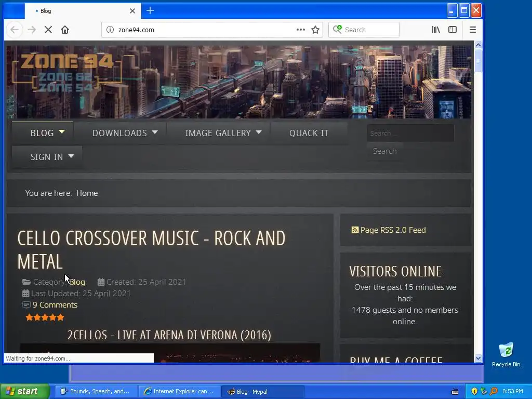Close the Blog tab

tap(132, 11)
